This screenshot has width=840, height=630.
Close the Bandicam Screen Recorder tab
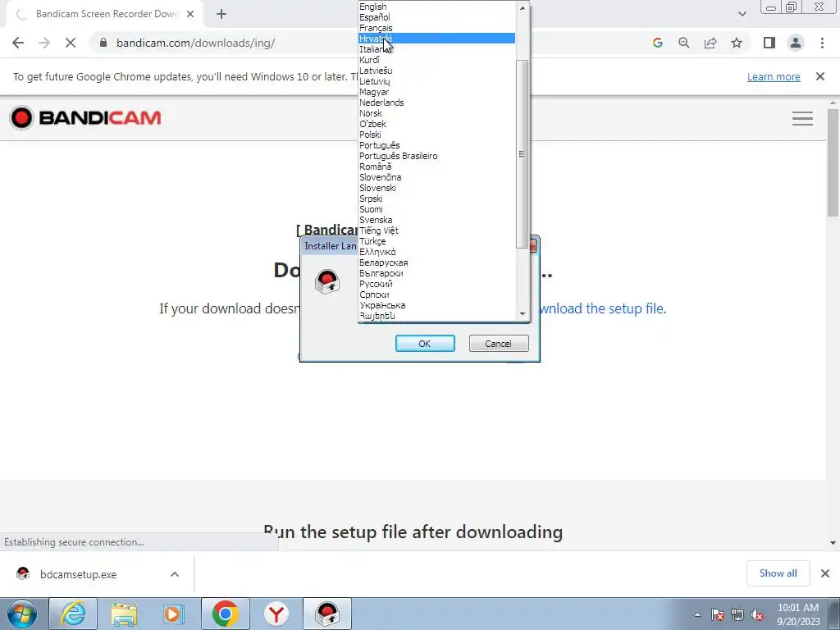coord(190,15)
